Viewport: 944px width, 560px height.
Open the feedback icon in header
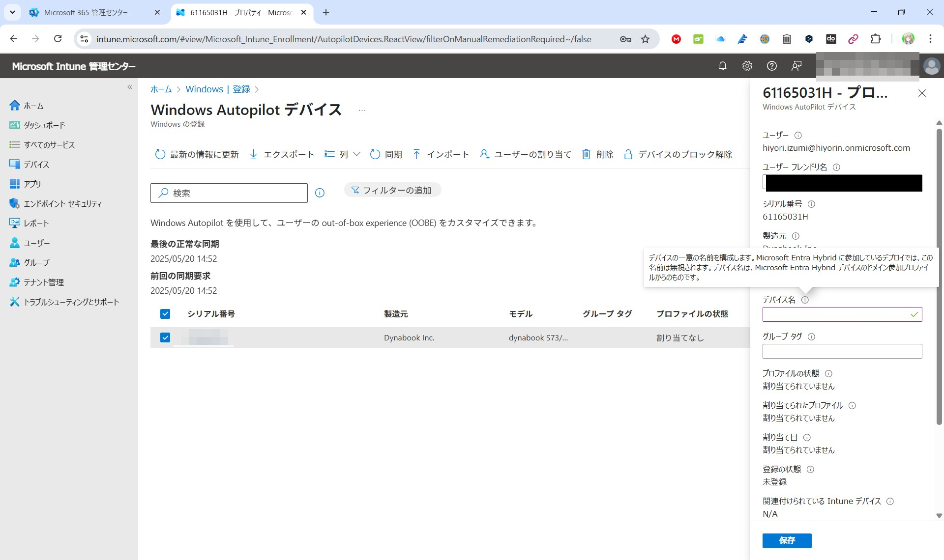[x=796, y=66]
